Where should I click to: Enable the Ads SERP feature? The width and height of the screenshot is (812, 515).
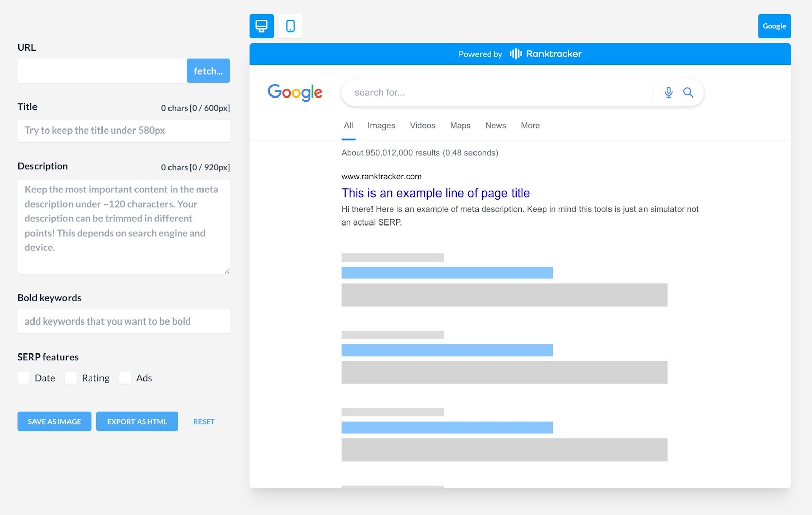[x=125, y=378]
